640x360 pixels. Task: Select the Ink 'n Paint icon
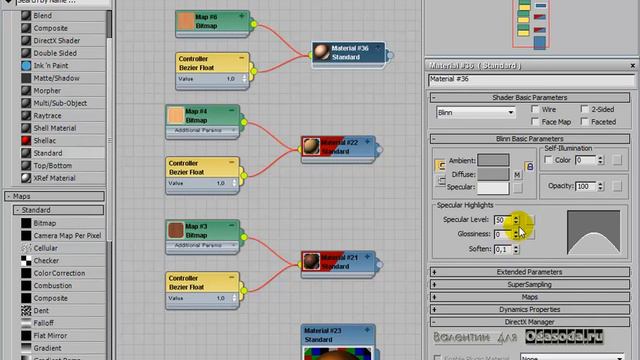[x=26, y=65]
